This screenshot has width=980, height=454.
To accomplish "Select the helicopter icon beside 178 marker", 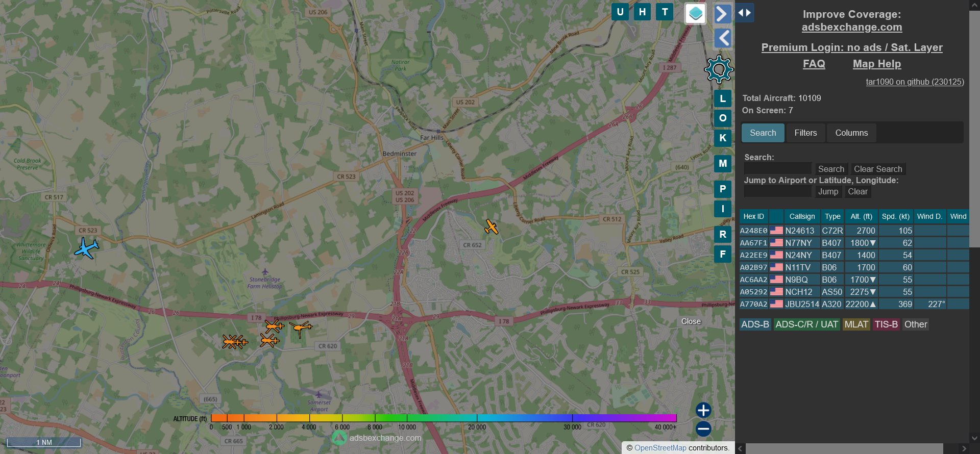I will [274, 325].
